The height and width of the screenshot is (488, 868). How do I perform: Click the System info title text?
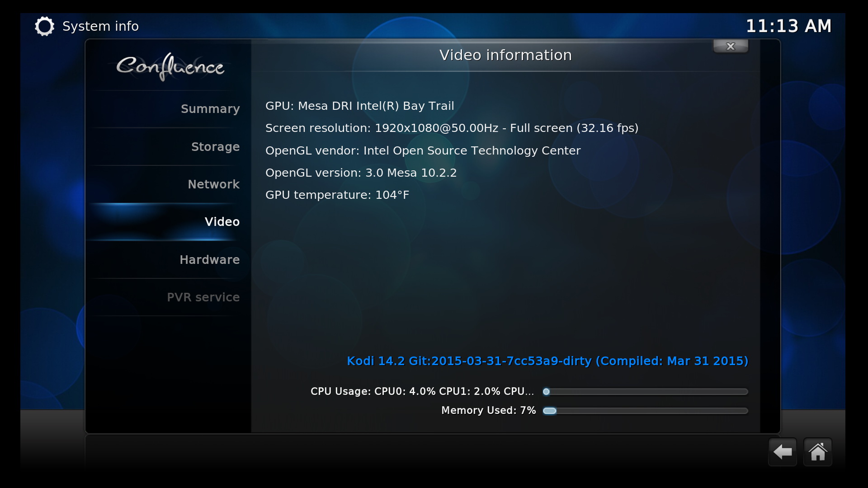click(x=100, y=26)
